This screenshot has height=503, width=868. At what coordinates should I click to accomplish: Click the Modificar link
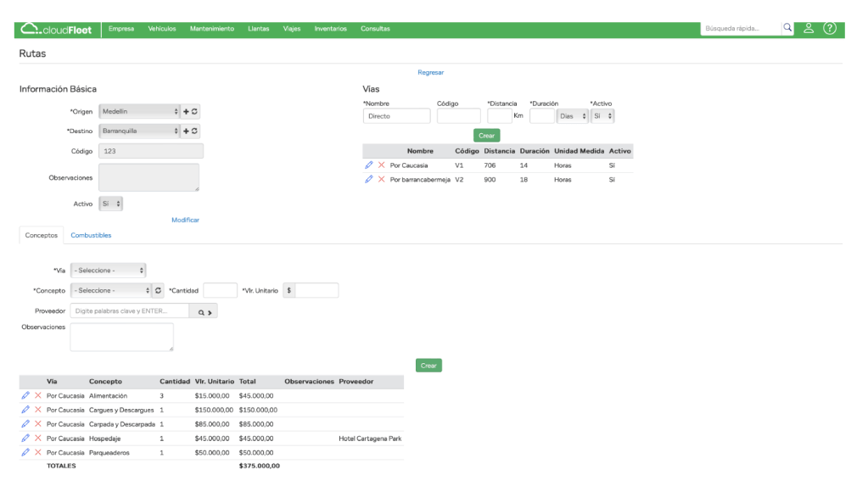tap(185, 220)
